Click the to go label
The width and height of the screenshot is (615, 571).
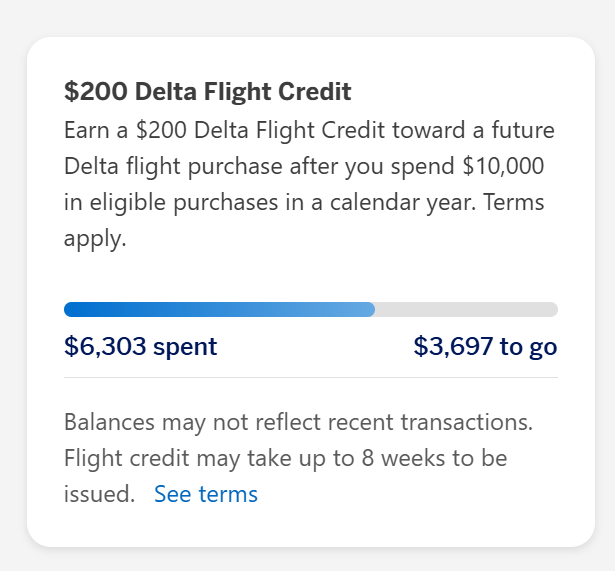[x=528, y=347]
